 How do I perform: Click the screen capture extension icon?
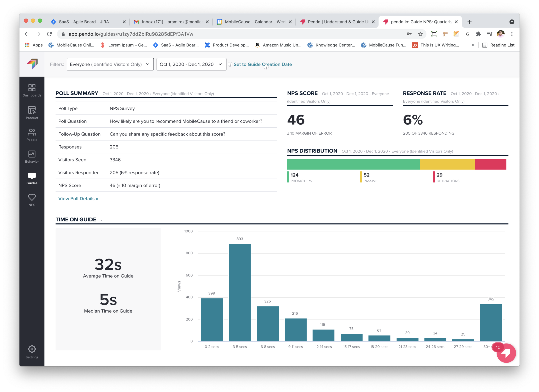click(434, 34)
